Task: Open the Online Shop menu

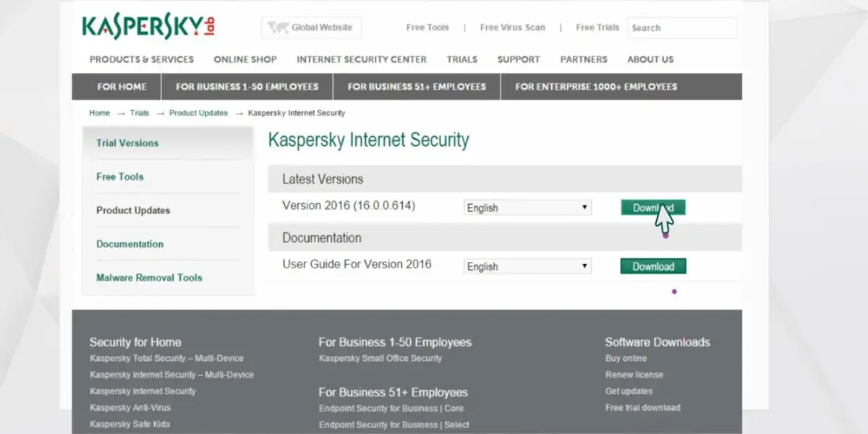Action: tap(245, 59)
